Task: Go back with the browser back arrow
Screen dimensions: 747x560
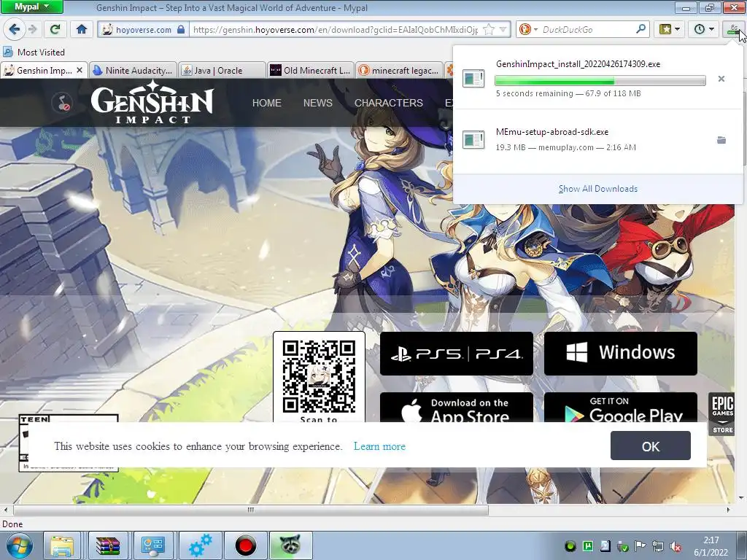Action: click(15, 29)
